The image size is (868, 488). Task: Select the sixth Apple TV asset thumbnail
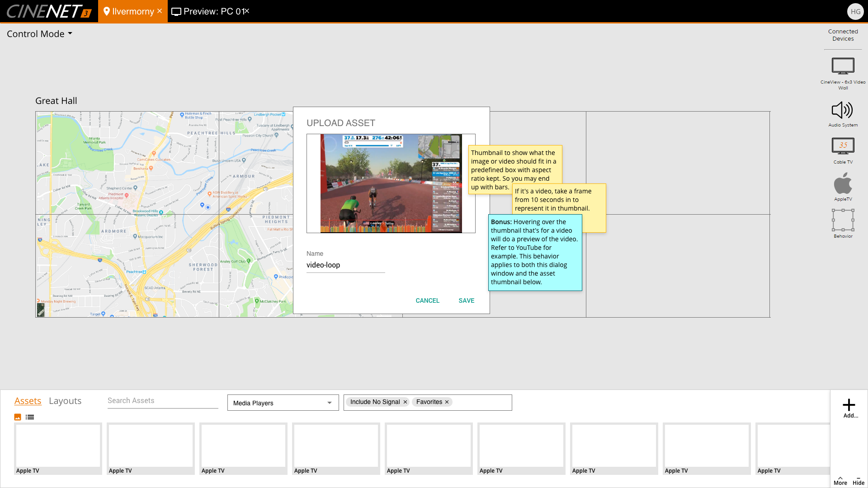point(521,449)
